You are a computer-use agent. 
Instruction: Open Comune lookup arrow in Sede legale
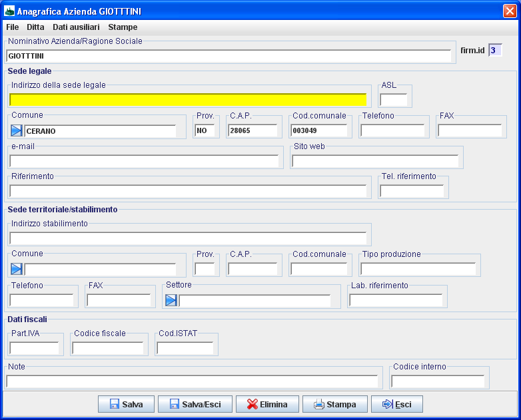click(x=17, y=130)
